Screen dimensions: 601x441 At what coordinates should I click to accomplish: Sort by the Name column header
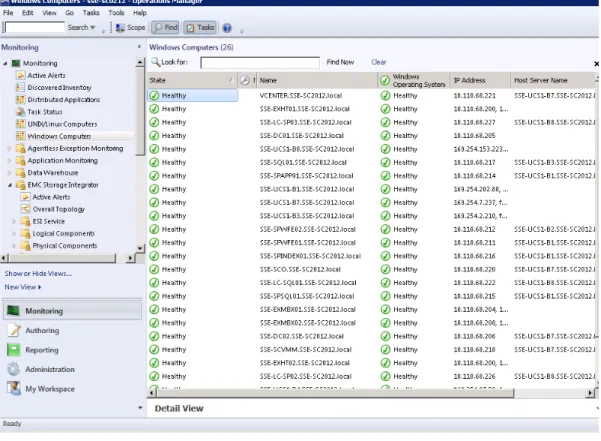pos(317,80)
